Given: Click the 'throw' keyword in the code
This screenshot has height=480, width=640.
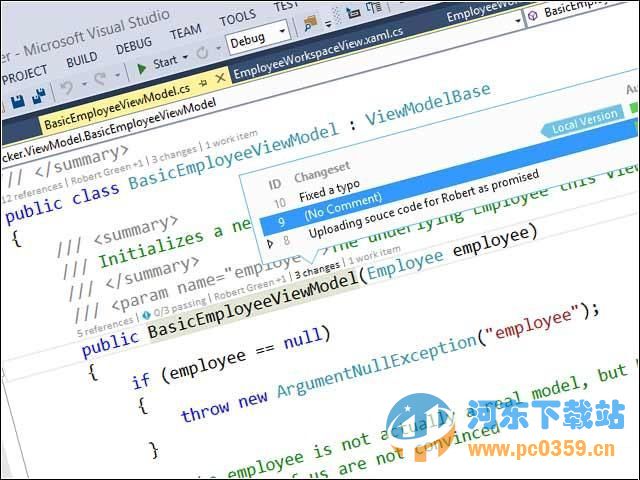Looking at the screenshot, I should (205, 411).
